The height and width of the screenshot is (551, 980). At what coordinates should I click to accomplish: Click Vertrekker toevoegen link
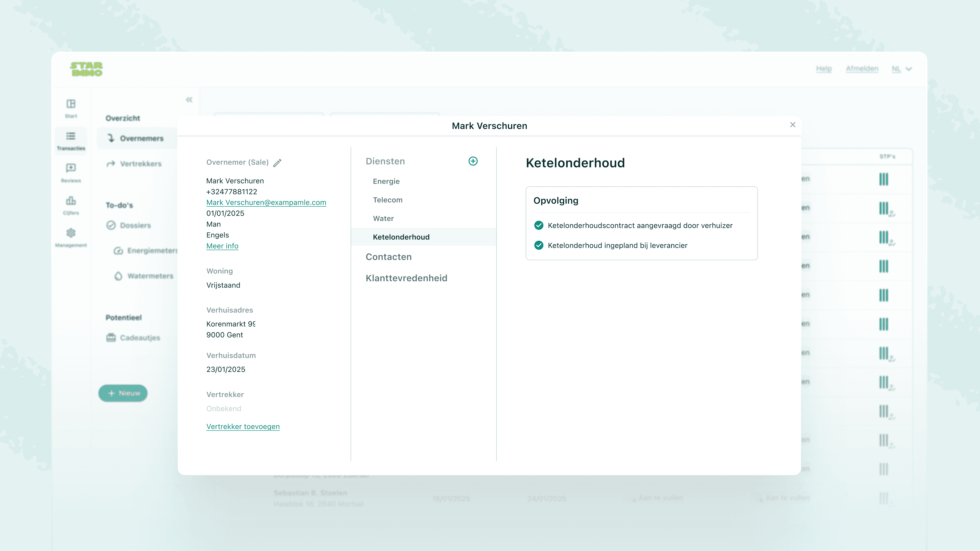(x=243, y=427)
